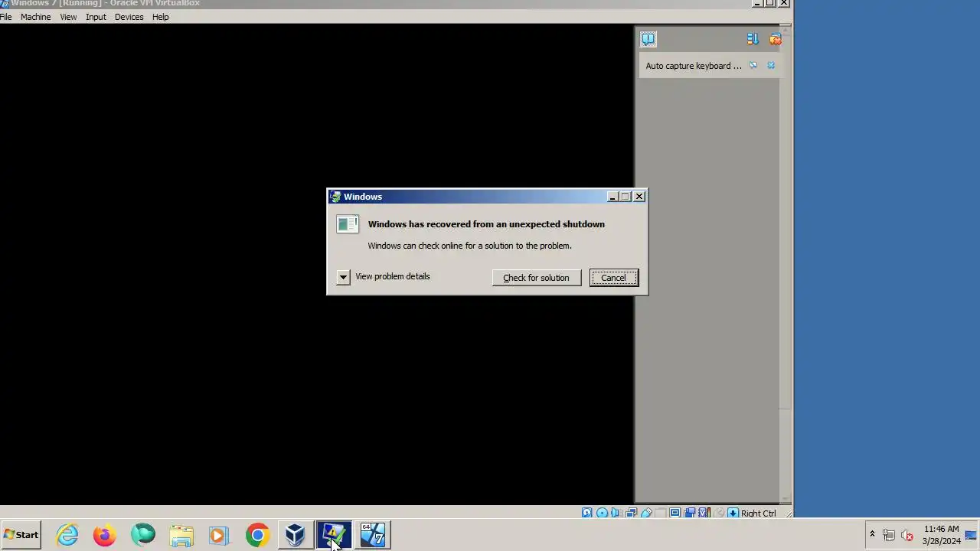Dismiss the Auto capture keyboard notification
Viewport: 980px width, 551px height.
(x=771, y=66)
